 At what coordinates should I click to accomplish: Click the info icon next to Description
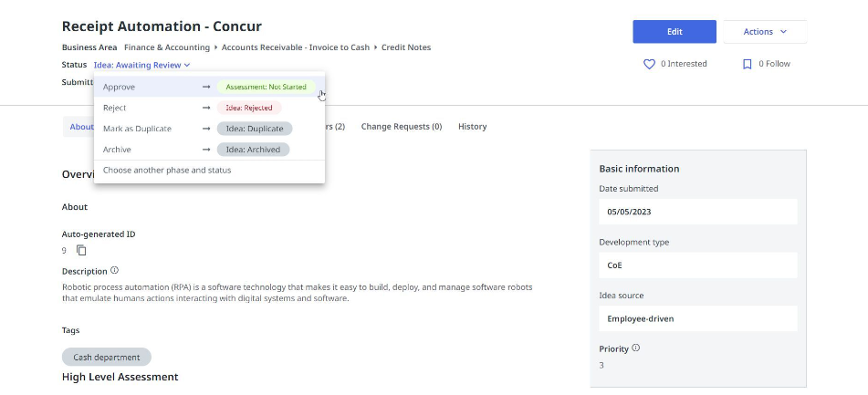click(x=115, y=271)
